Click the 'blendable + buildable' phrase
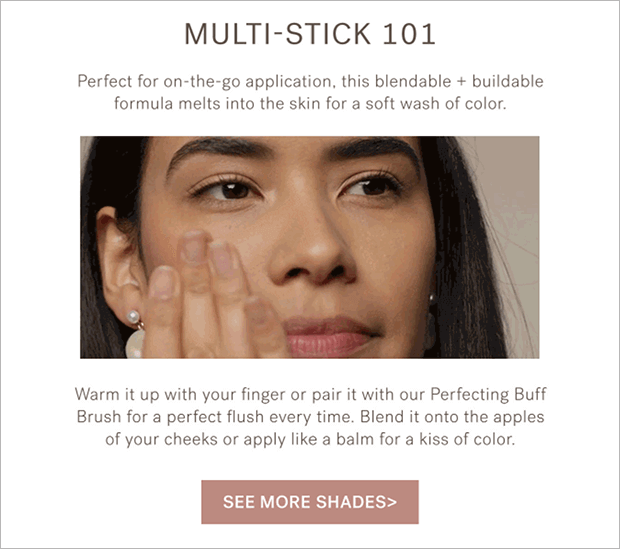Image resolution: width=620 pixels, height=549 pixels. (x=459, y=81)
